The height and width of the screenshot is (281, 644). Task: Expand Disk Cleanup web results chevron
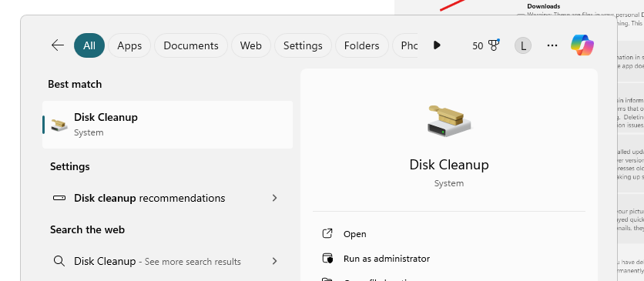click(275, 261)
